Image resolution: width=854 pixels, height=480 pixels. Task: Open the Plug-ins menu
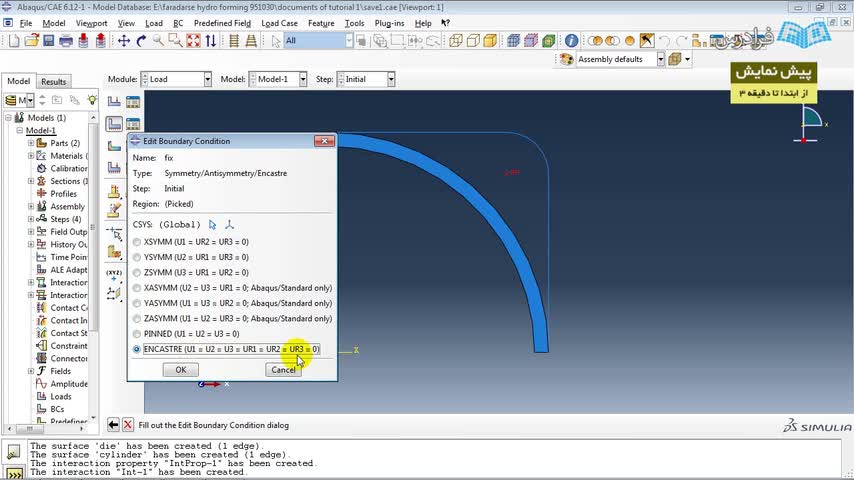tap(389, 23)
